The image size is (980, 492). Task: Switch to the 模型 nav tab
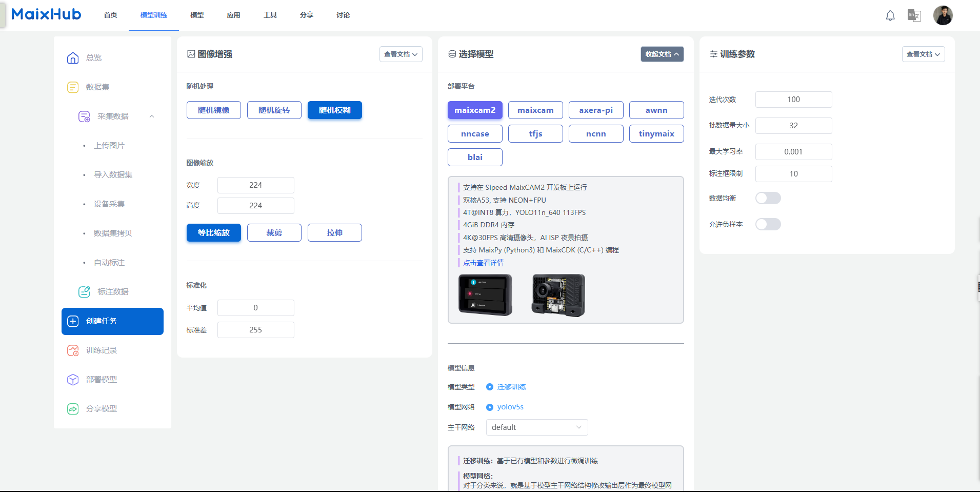pyautogui.click(x=197, y=15)
